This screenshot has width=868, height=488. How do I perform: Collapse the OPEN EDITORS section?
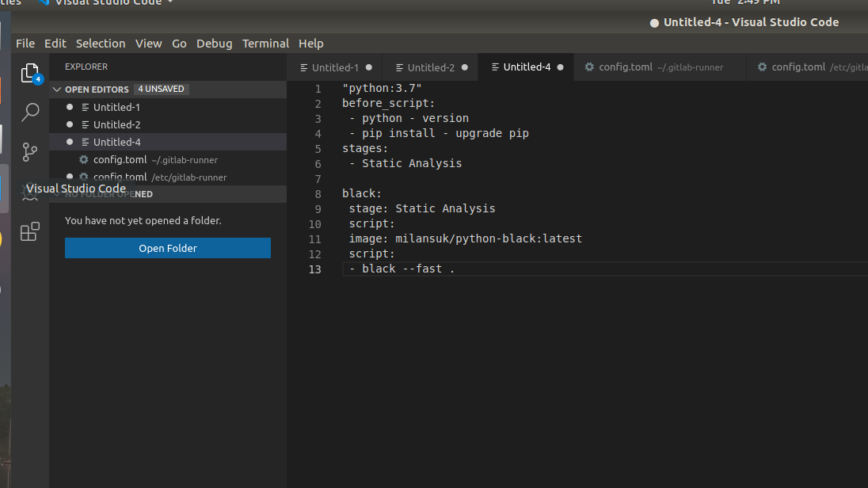56,89
